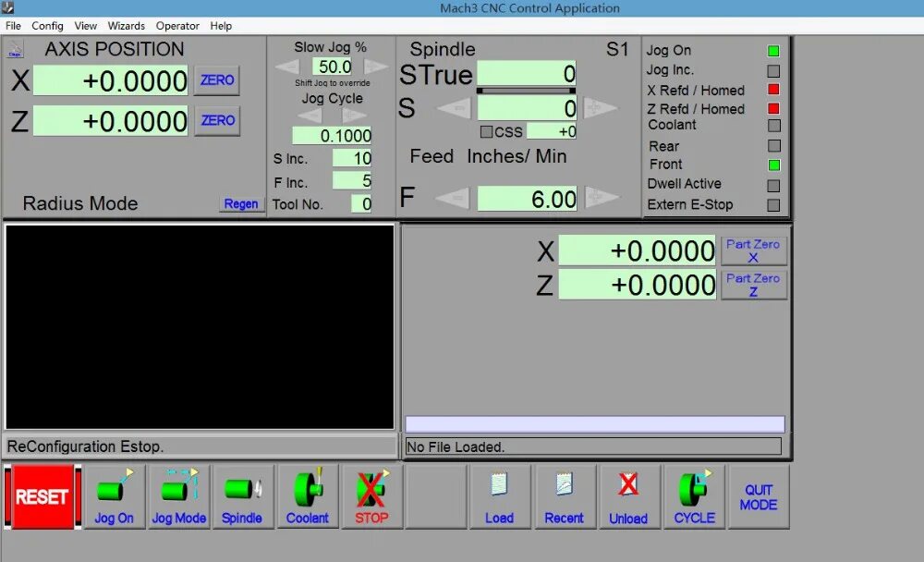The width and height of the screenshot is (924, 562).
Task: Click the CSS +0 value field
Action: tap(552, 131)
